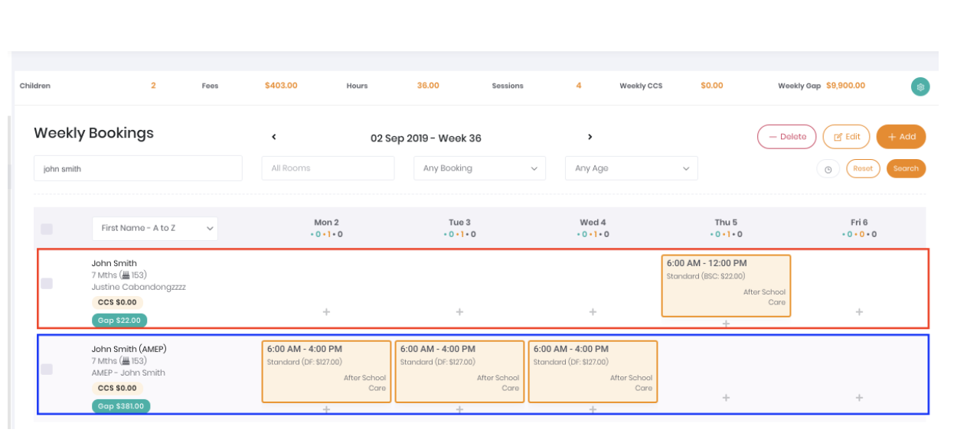Add booking for John Smith (AMEP) on Thursday
The image size is (980, 436).
[726, 398]
